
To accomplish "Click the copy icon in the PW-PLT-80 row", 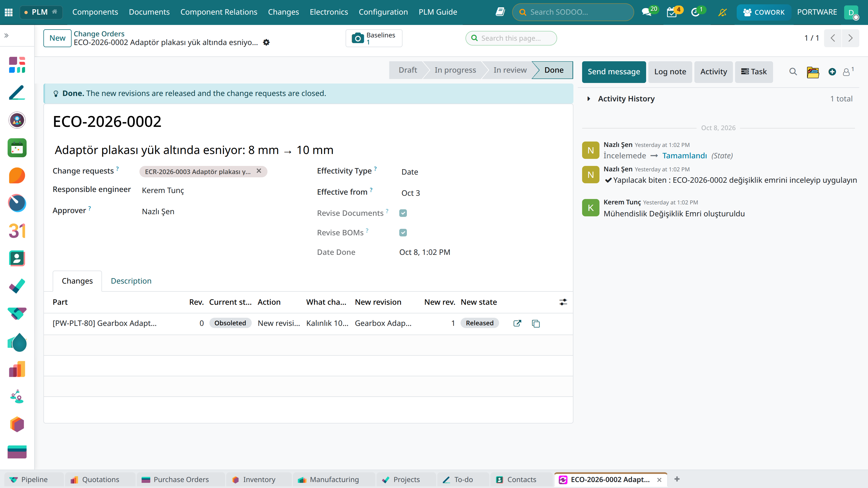I will coord(536,324).
